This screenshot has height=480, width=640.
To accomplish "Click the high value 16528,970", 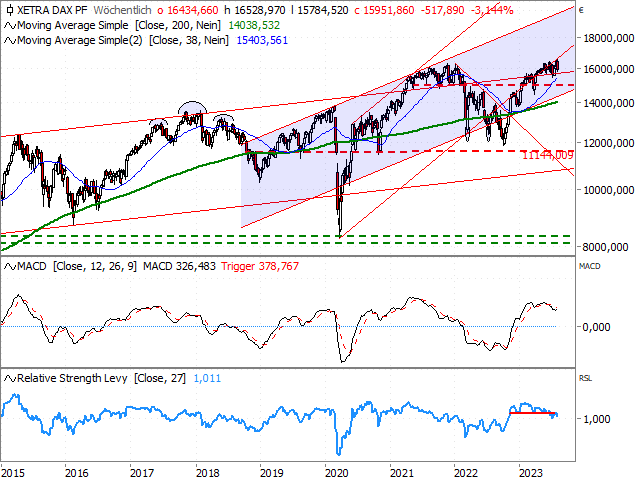I will click(260, 10).
